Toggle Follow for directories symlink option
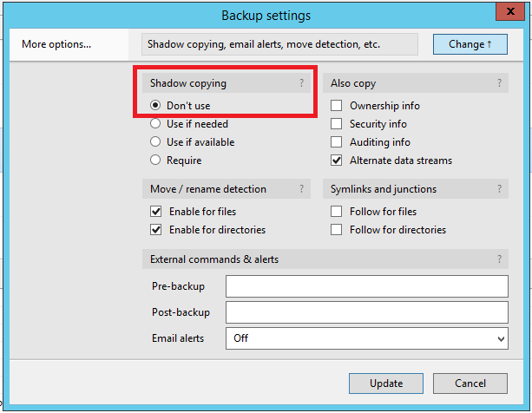 pos(337,230)
